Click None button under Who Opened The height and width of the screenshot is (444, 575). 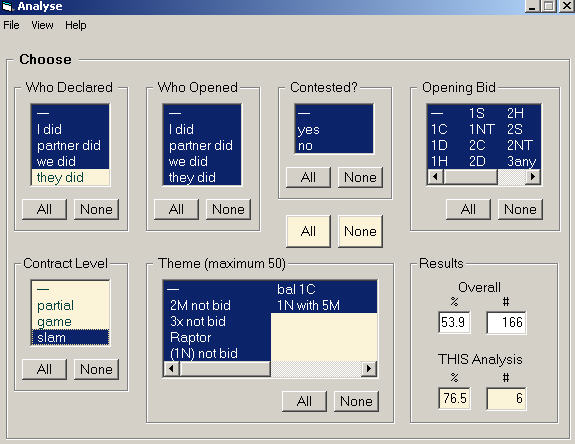(228, 209)
